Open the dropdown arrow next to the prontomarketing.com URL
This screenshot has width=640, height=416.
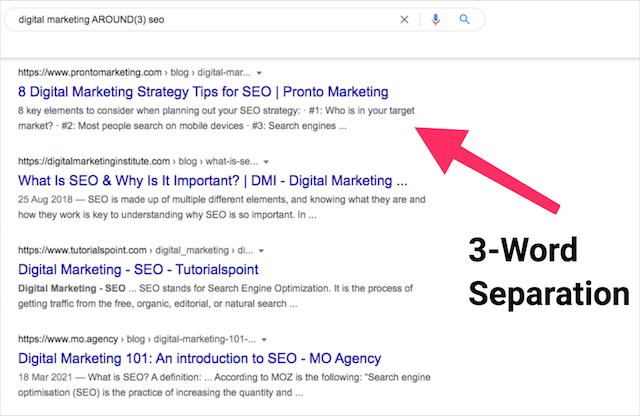pos(259,73)
